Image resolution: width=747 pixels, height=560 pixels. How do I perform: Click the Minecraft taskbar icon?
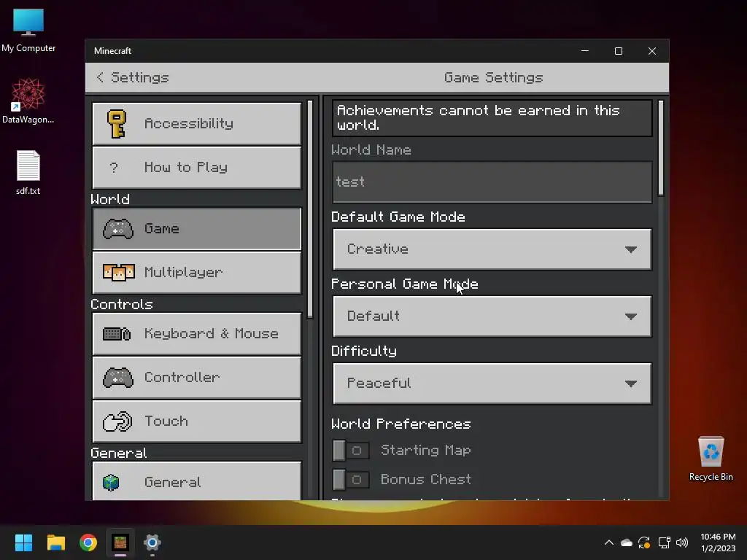(x=120, y=542)
